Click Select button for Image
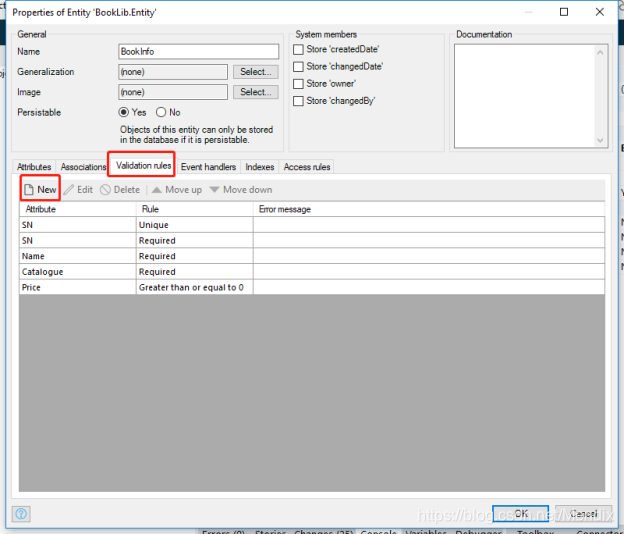Viewport: 624px width, 534px height. point(255,92)
